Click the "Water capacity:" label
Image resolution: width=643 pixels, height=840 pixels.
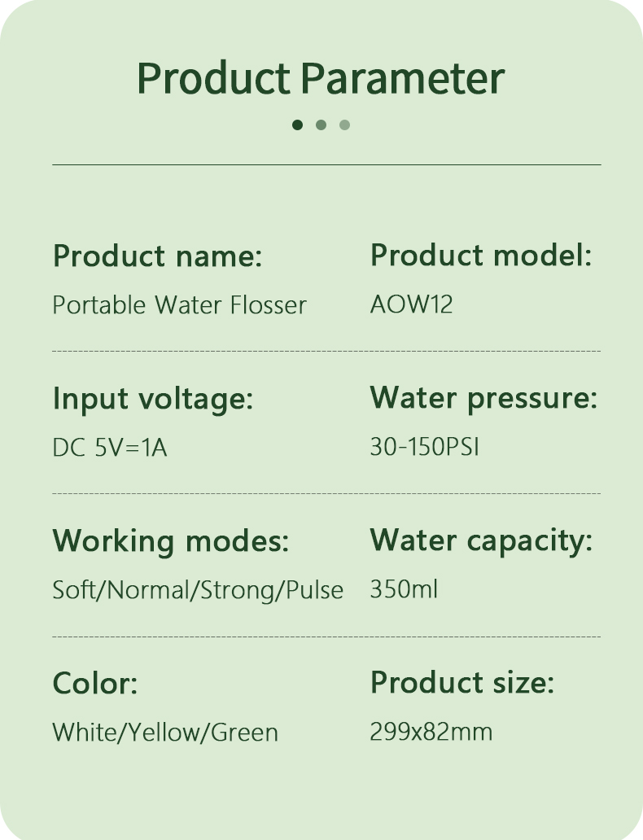[x=481, y=540]
